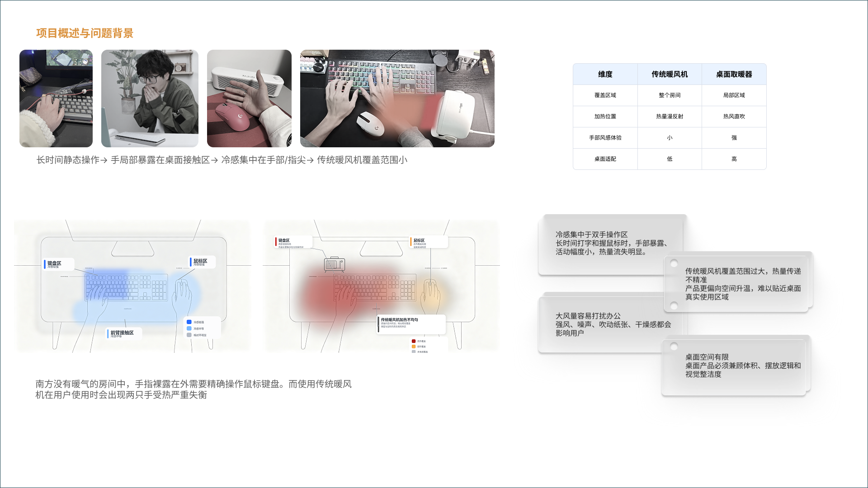This screenshot has width=868, height=488.
Task: Click the orange heat coverage legend square
Action: tap(414, 347)
